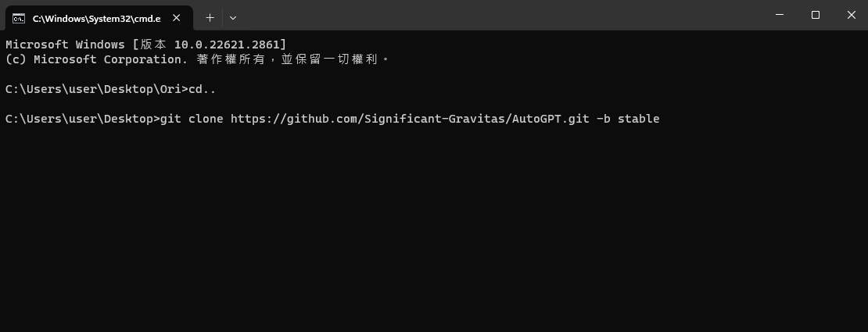The height and width of the screenshot is (332, 868).
Task: Click the C:\Users\user\Desktop> prompt before git
Action: pyautogui.click(x=82, y=119)
